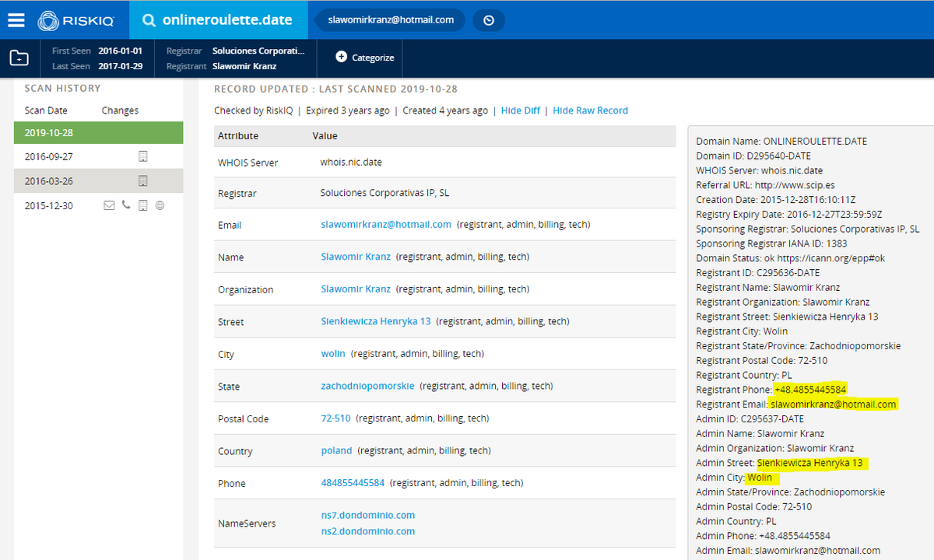Open the ns7.dondominio.com nameserver link
This screenshot has width=934, height=560.
point(367,515)
